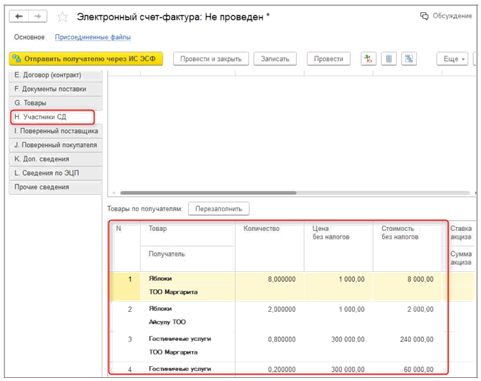Select the Прочие сведения section
The image size is (481, 381).
point(55,187)
